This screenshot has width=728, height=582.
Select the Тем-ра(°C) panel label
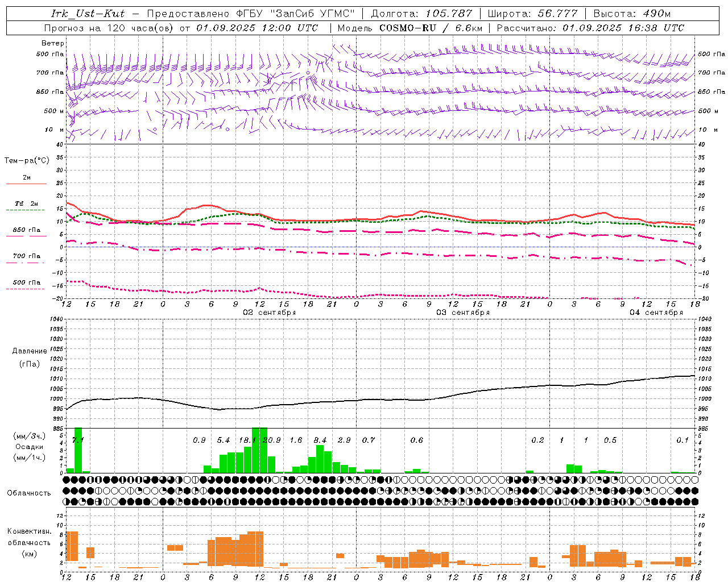27,161
